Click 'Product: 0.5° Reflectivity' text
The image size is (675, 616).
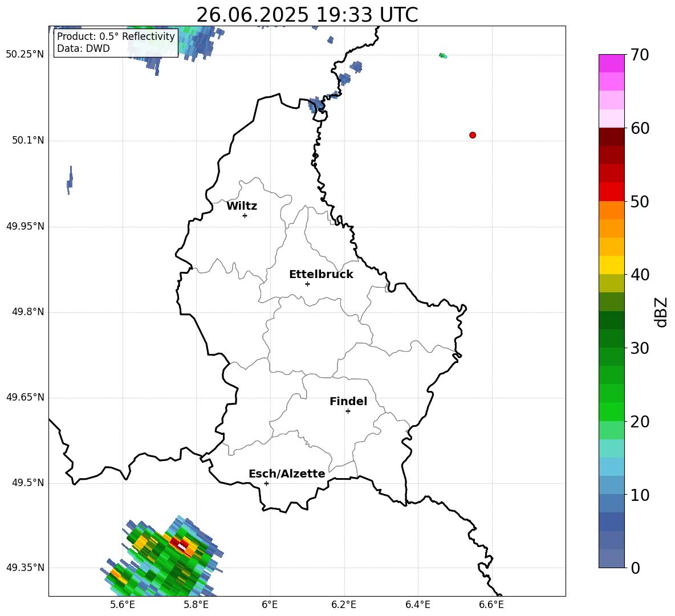pyautogui.click(x=116, y=36)
